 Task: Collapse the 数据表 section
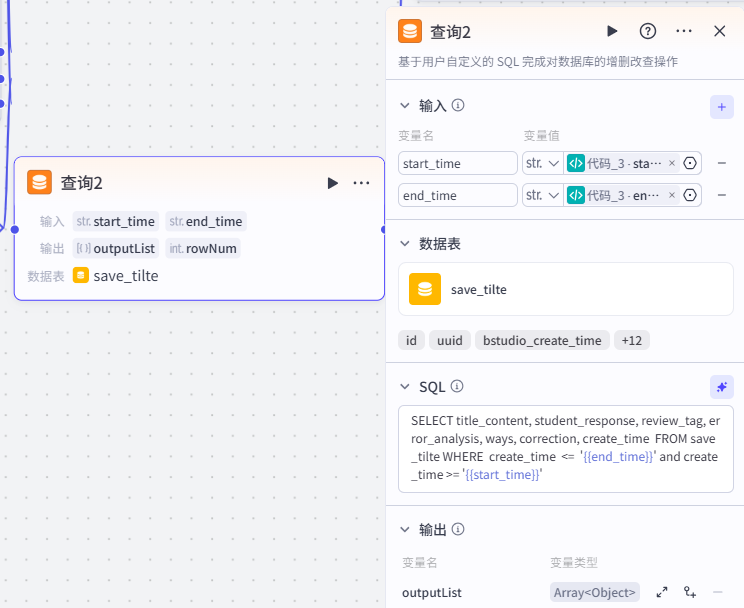[405, 244]
